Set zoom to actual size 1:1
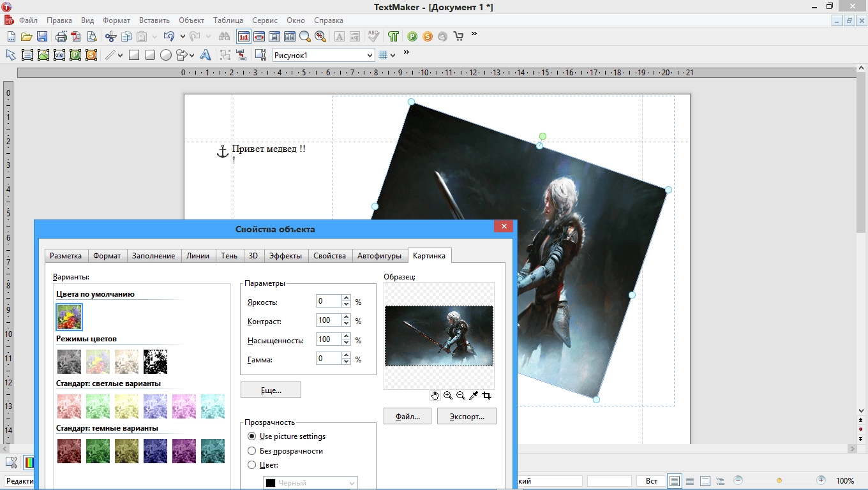 pyautogui.click(x=243, y=36)
